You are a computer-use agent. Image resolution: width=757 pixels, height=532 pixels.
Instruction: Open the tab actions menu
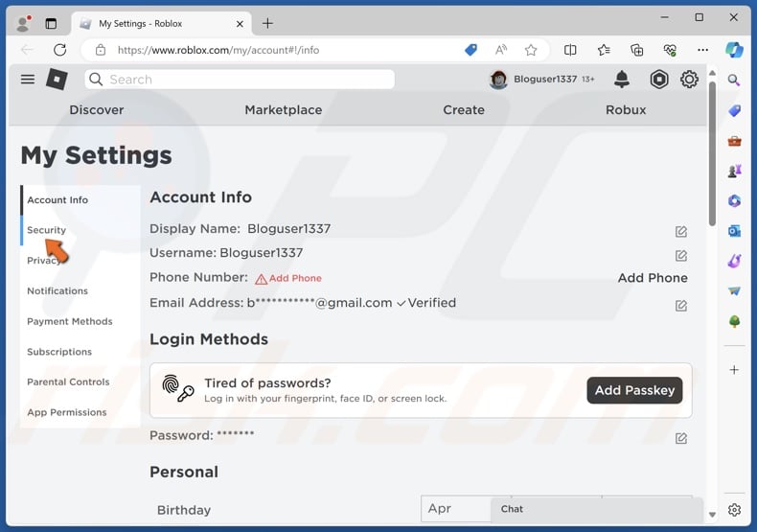point(51,23)
